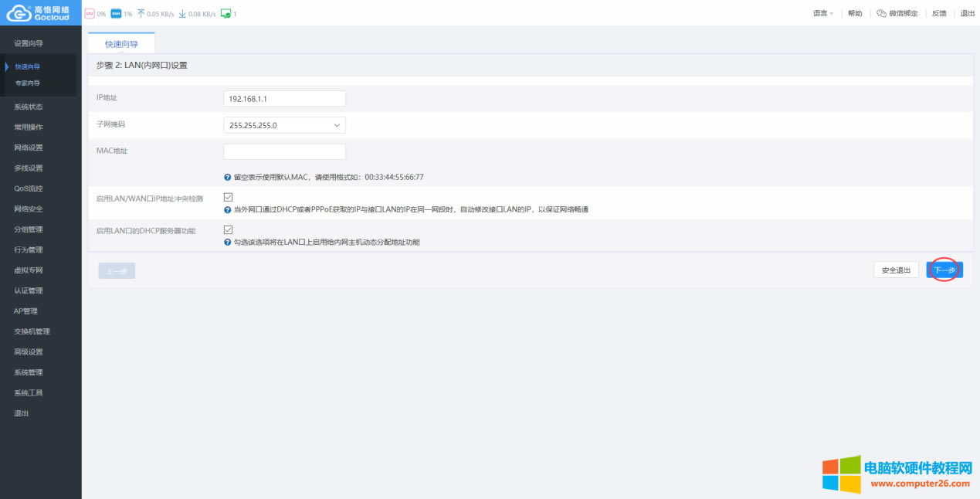The image size is (980, 499).
Task: Disable 启用LAN/WAN口IP地址冲突检测 checkbox
Action: click(x=228, y=197)
